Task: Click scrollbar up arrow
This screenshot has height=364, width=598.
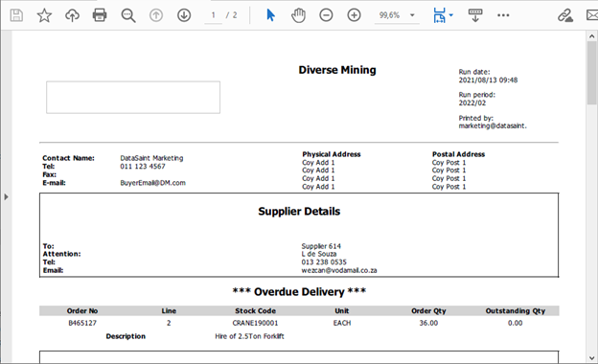Action: point(591,36)
